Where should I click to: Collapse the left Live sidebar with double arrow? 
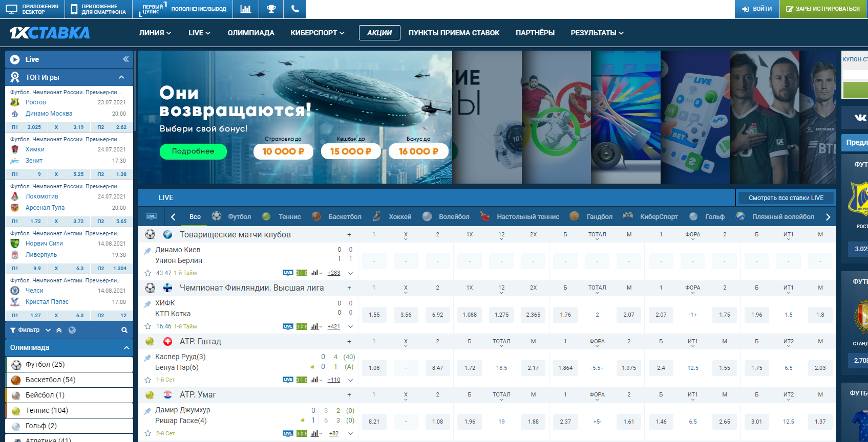click(x=125, y=59)
